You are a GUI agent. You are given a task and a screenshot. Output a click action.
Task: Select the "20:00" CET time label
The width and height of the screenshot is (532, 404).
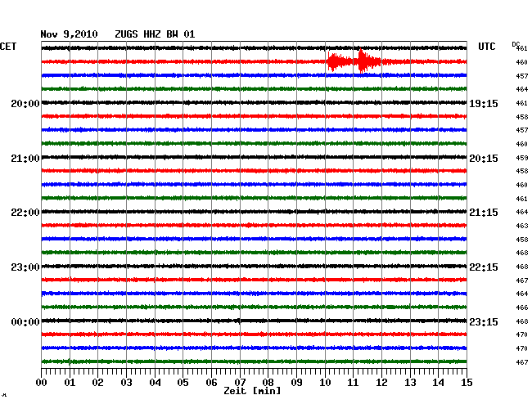(25, 104)
